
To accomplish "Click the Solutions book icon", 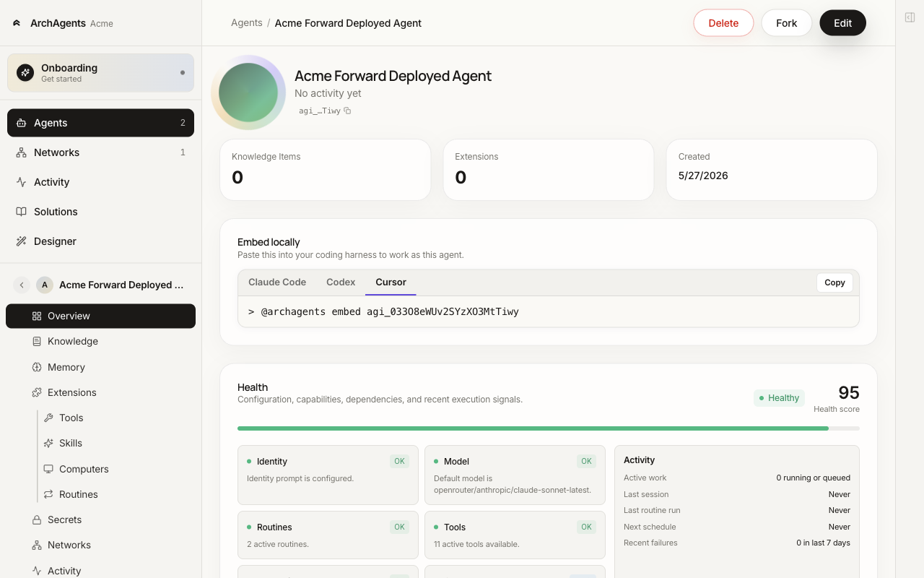I will coord(22,212).
